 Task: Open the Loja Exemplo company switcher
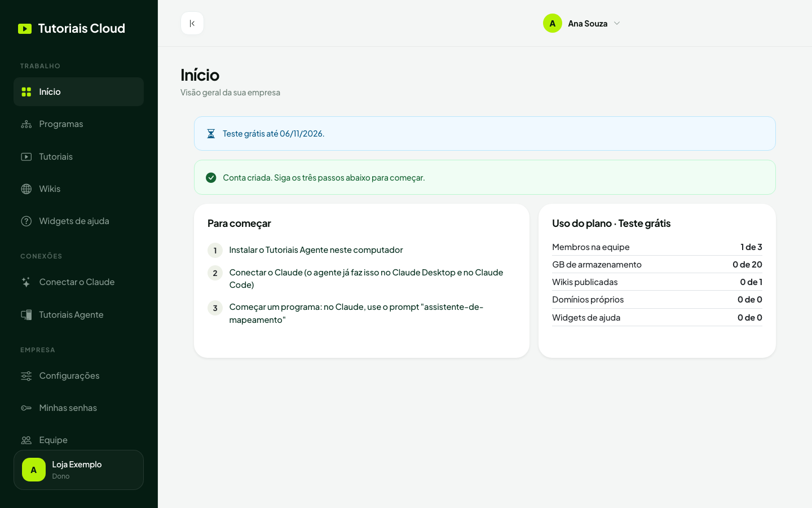tap(78, 470)
